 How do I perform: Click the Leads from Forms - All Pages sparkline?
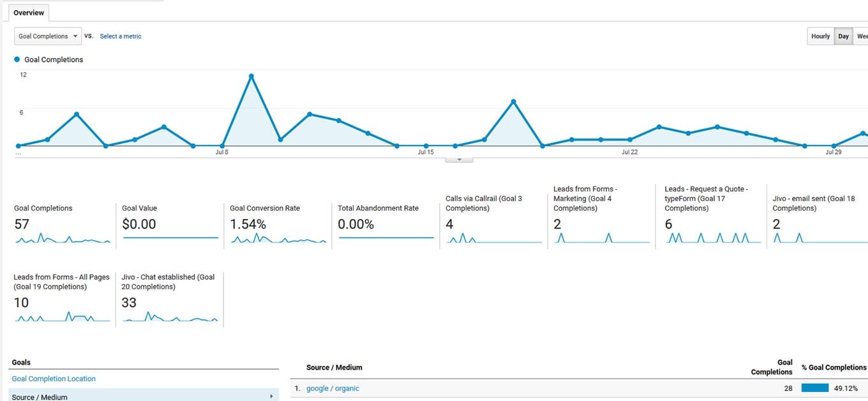click(61, 317)
